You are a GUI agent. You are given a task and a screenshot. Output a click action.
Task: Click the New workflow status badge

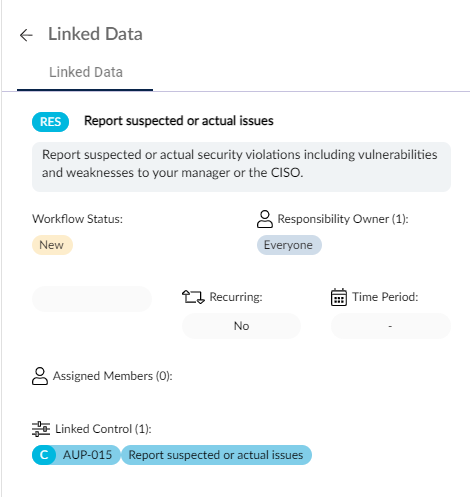coord(52,245)
